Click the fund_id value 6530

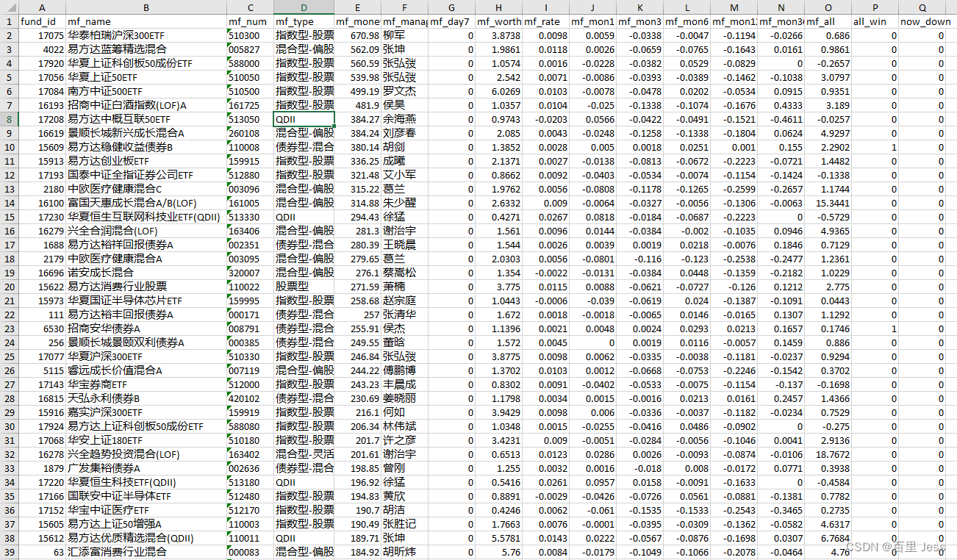point(42,329)
